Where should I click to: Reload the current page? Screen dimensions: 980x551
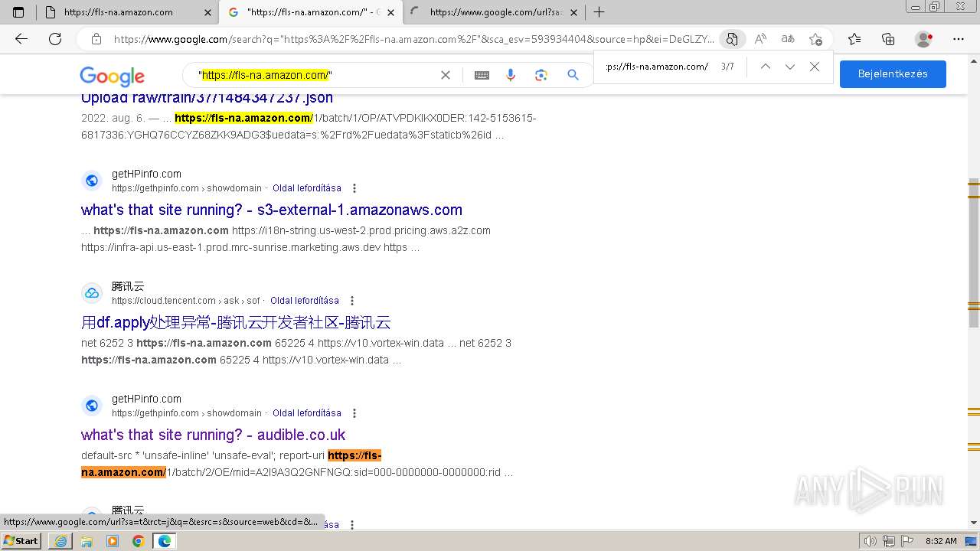coord(55,39)
